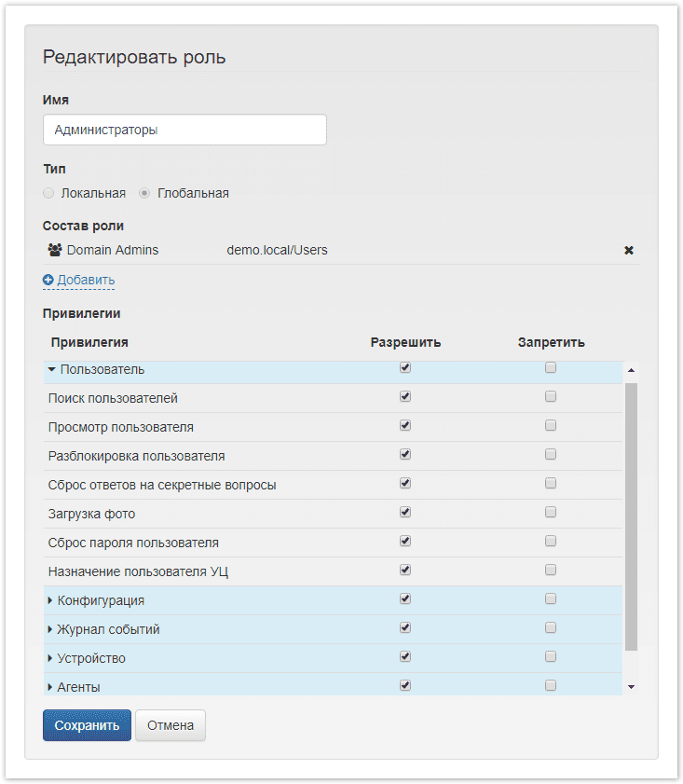Remove Domain Admins with the X icon

(629, 250)
